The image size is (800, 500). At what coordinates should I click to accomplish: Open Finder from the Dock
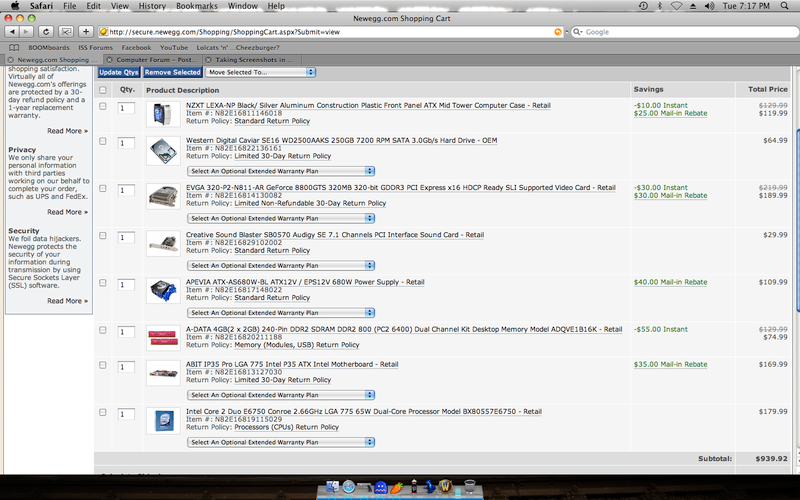332,487
